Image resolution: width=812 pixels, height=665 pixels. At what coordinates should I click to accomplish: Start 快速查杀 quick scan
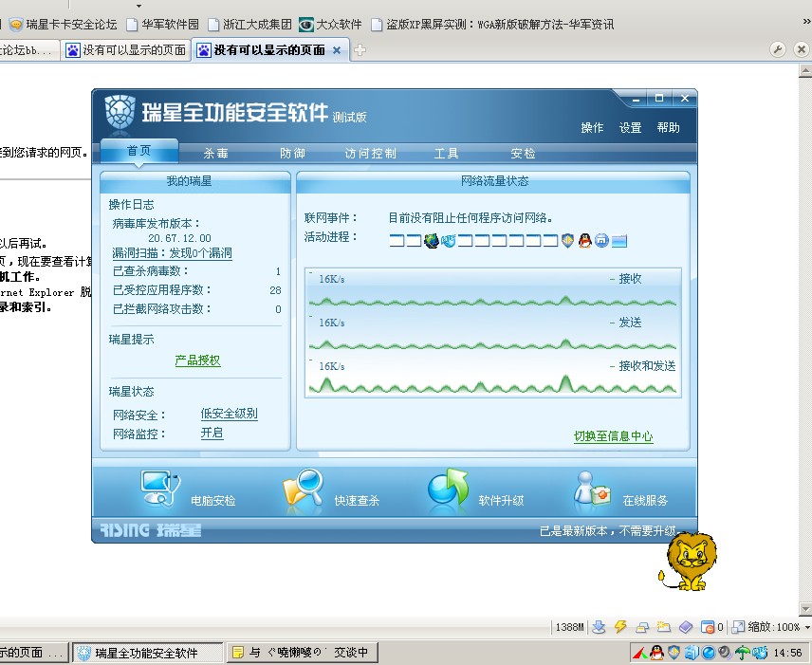[x=303, y=488]
